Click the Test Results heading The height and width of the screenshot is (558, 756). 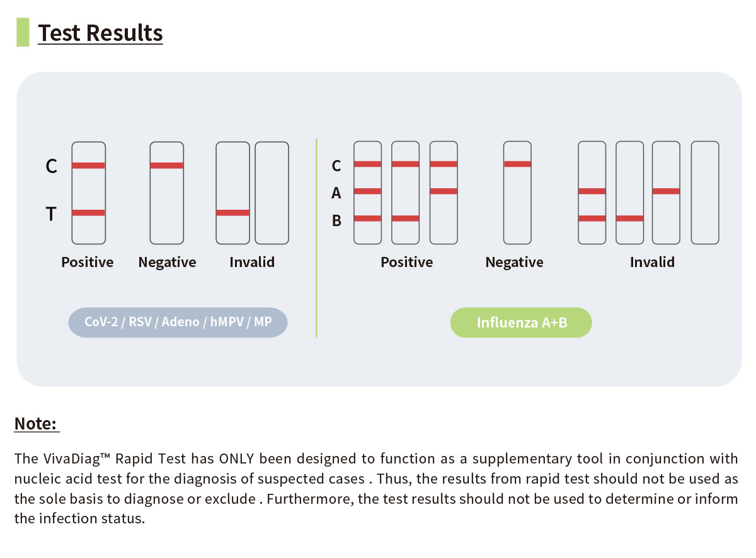[101, 33]
